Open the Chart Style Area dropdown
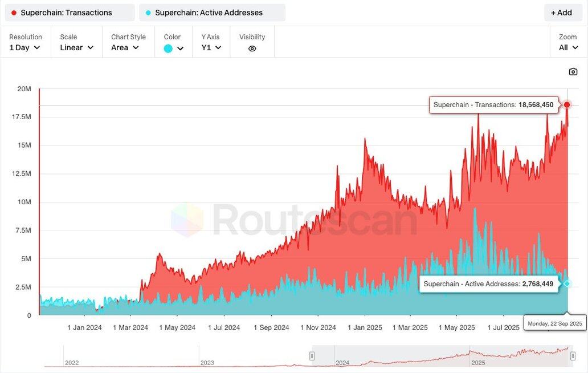The image size is (588, 373). 125,48
